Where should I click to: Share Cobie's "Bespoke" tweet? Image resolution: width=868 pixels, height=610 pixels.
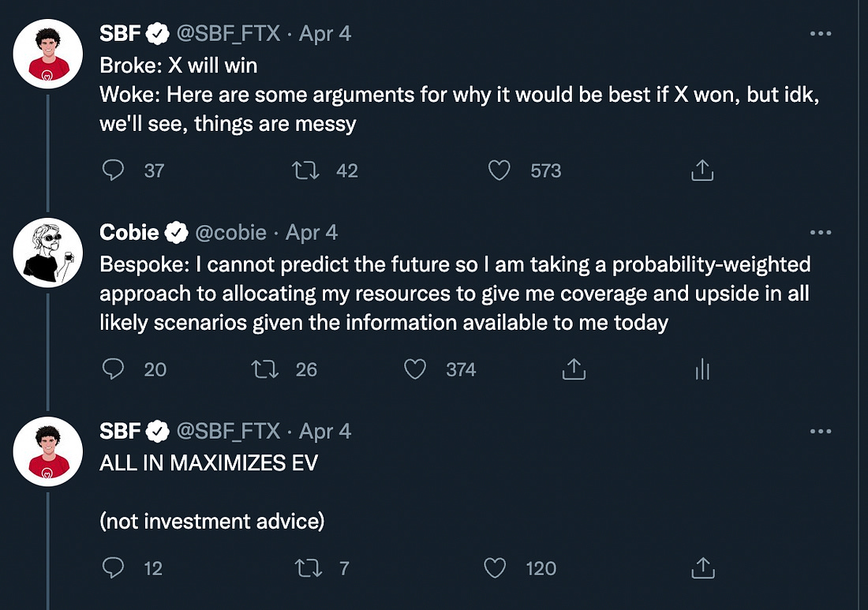click(573, 369)
